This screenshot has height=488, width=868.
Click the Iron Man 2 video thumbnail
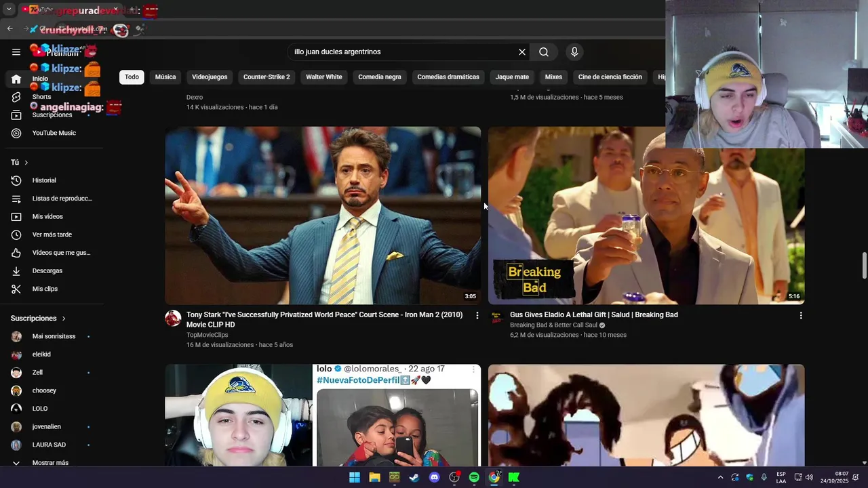(x=323, y=216)
